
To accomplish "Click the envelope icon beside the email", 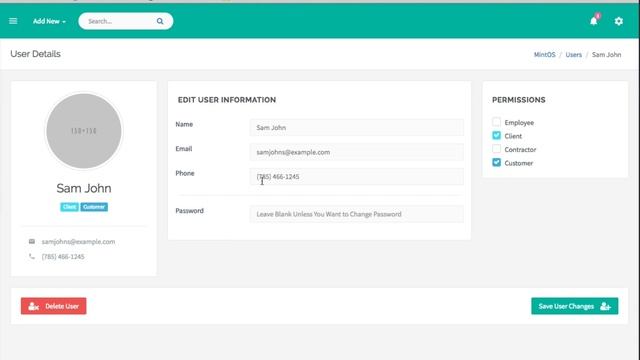I will pos(32,242).
